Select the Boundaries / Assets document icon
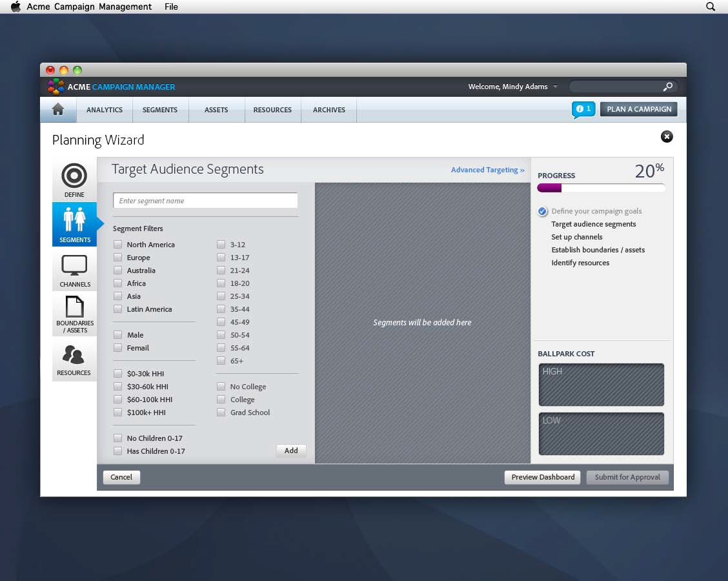The width and height of the screenshot is (728, 581). pos(74,307)
